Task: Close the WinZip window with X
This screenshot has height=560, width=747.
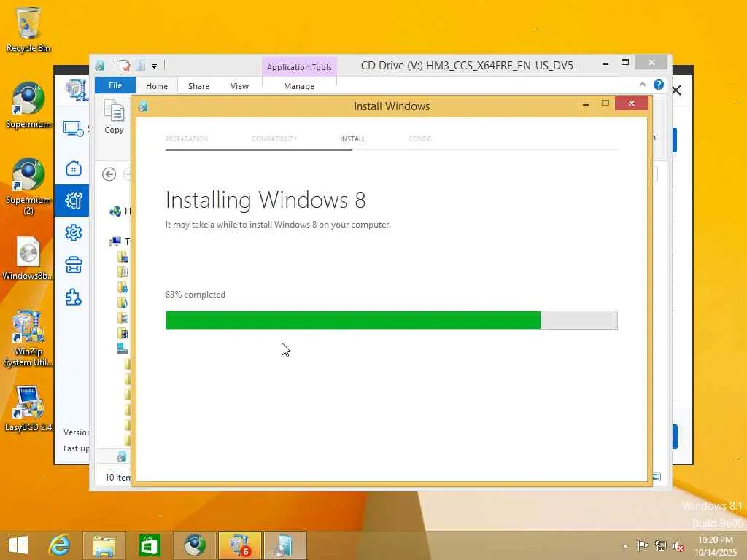Action: (676, 90)
